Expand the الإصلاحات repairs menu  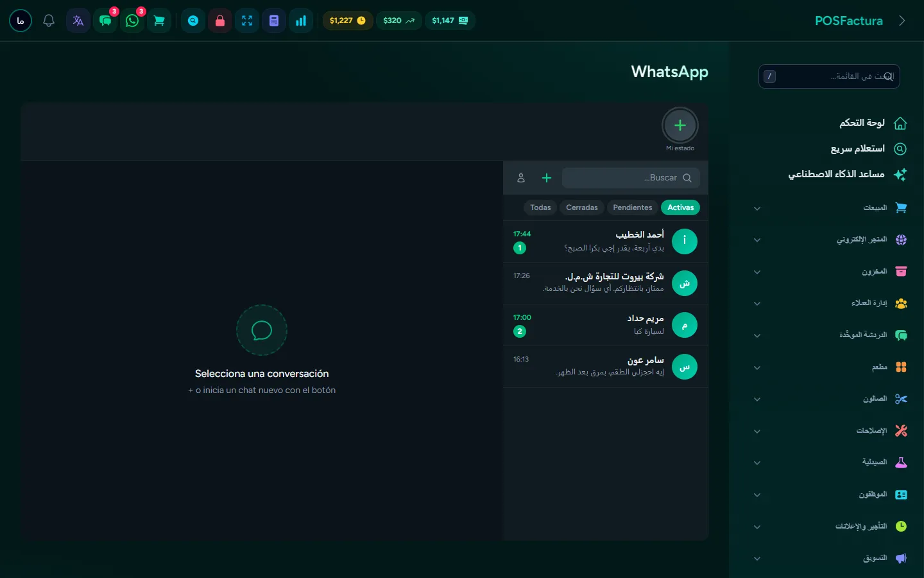pos(829,431)
